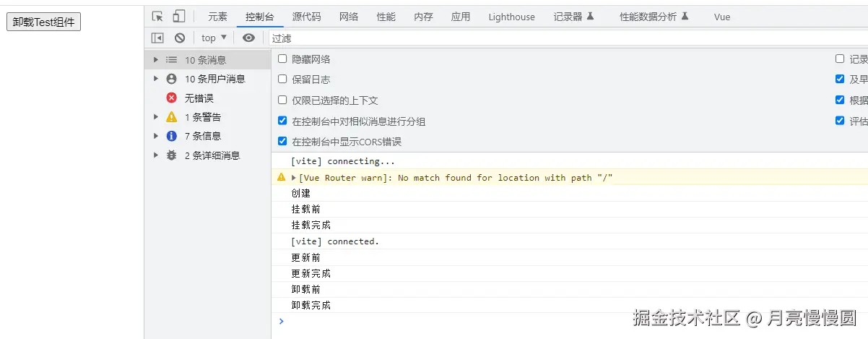Expand the 1 条警告 group
This screenshot has width=868, height=339.
pos(155,117)
